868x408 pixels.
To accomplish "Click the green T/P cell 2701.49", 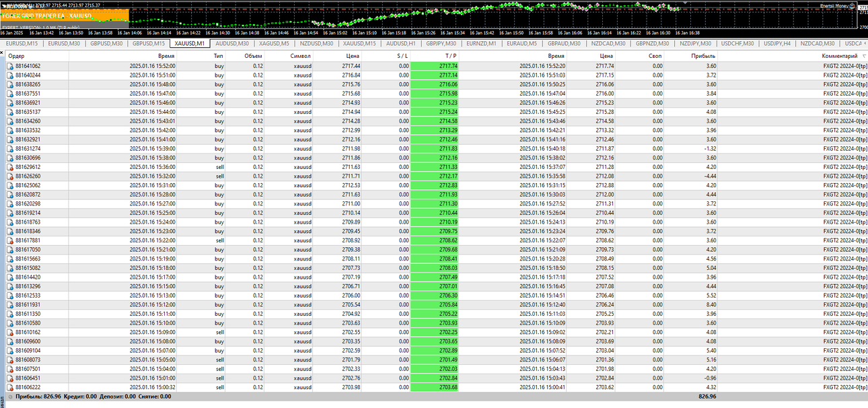I will [435, 360].
